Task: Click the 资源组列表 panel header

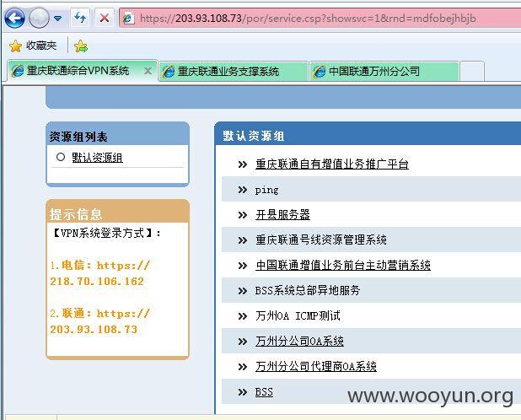Action: (118, 134)
